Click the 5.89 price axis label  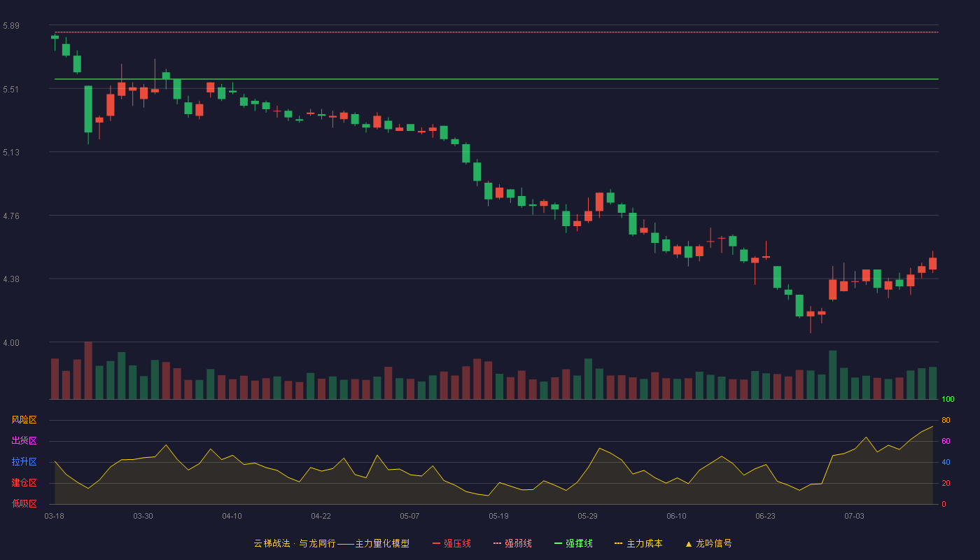point(10,26)
